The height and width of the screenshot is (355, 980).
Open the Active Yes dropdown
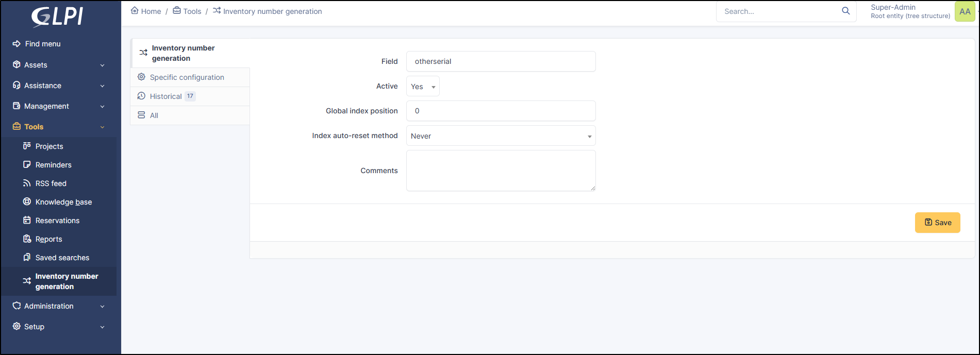pos(423,87)
